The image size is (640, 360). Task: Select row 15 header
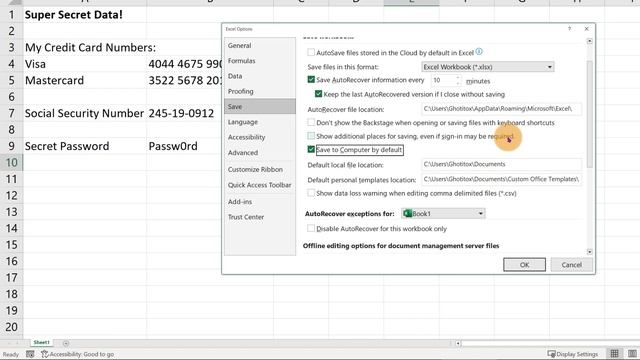[x=11, y=245]
